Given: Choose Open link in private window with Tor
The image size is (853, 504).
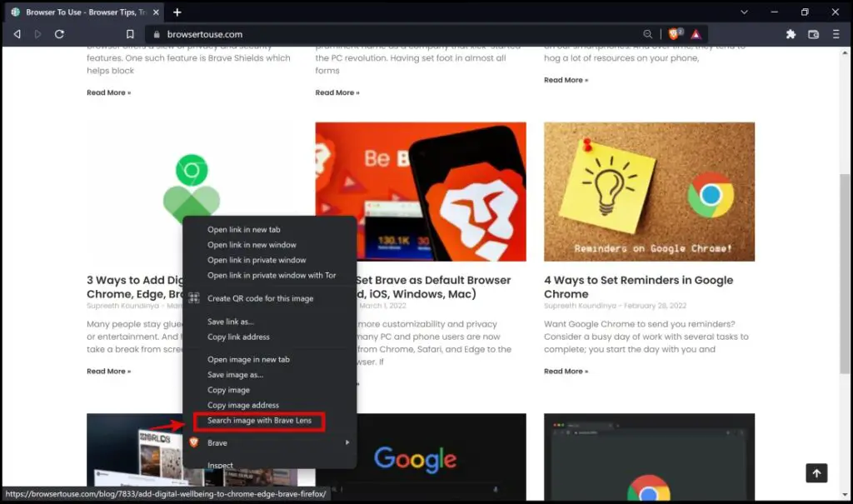Looking at the screenshot, I should click(x=270, y=276).
